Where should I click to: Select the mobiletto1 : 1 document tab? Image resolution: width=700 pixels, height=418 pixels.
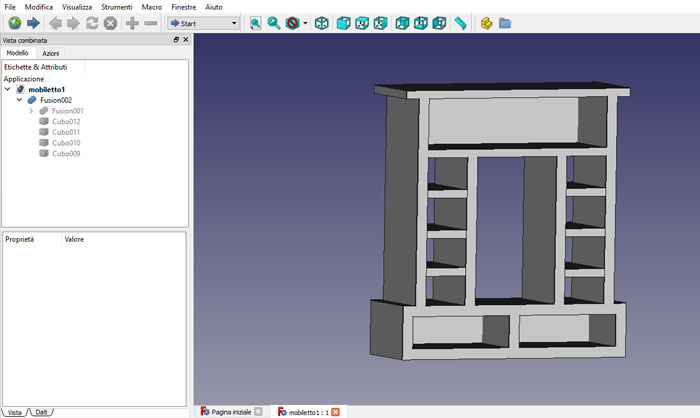coord(308,412)
